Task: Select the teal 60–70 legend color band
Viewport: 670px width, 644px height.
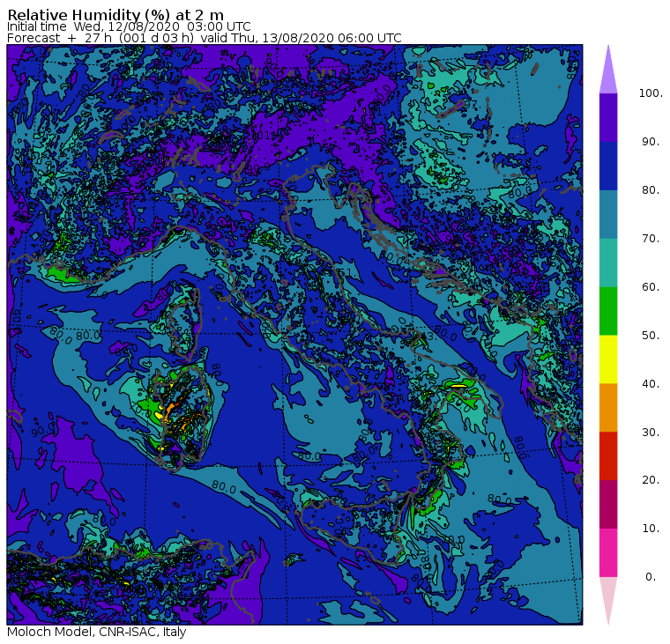Action: click(x=608, y=263)
